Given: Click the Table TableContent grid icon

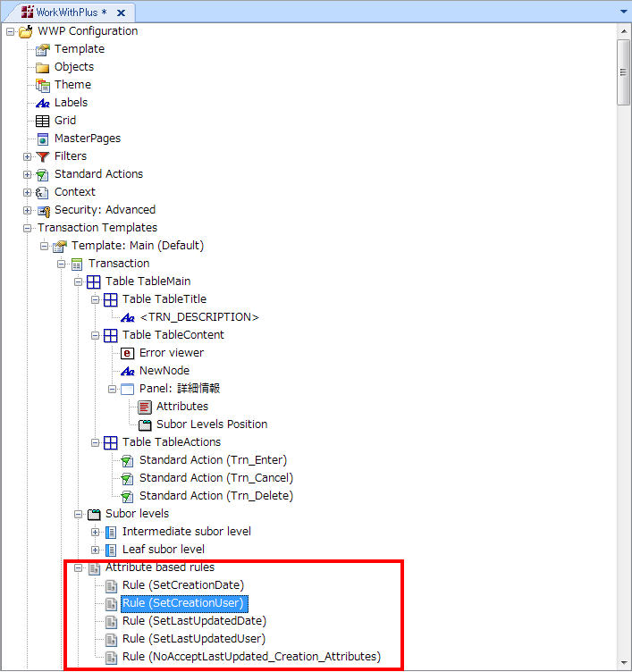Looking at the screenshot, I should point(111,336).
